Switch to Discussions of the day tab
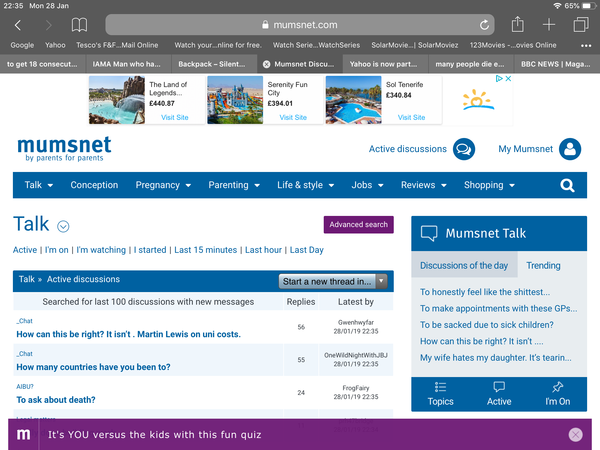600x450 pixels. 464,265
